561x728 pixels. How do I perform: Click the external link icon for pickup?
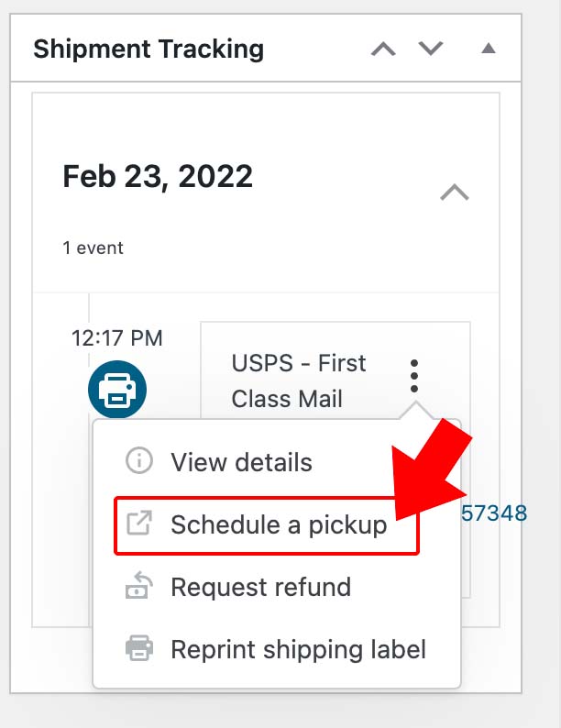(139, 524)
